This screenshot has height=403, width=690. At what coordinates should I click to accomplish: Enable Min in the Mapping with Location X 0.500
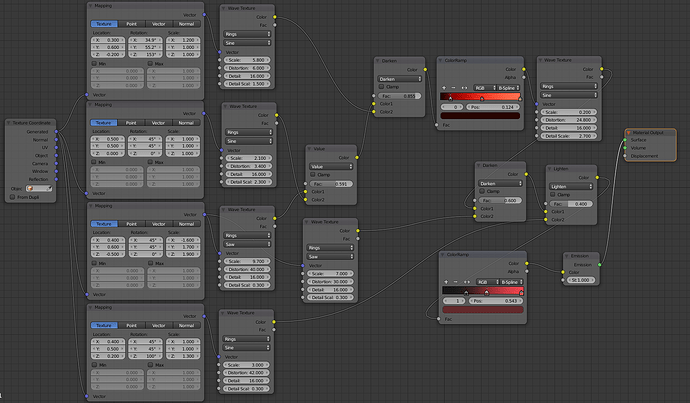click(x=94, y=162)
